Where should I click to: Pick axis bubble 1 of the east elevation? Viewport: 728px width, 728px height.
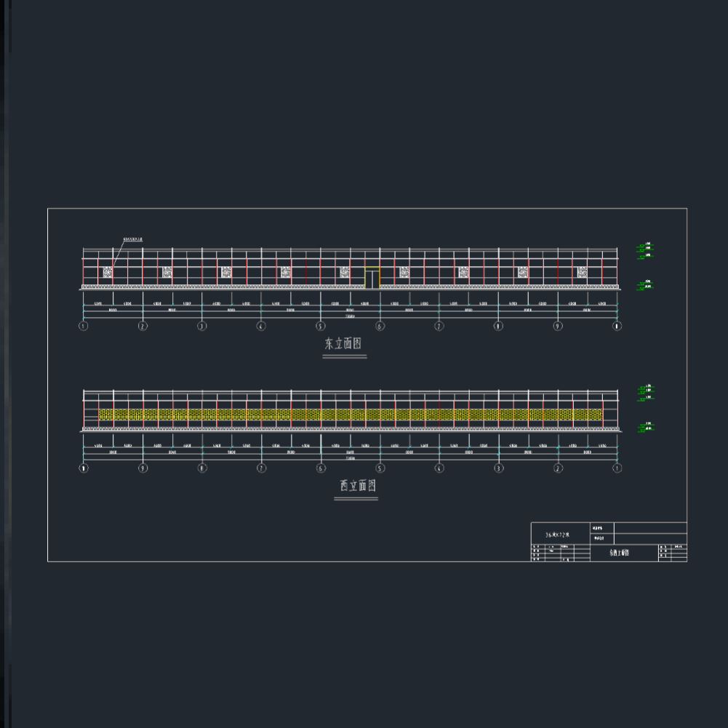pyautogui.click(x=83, y=326)
